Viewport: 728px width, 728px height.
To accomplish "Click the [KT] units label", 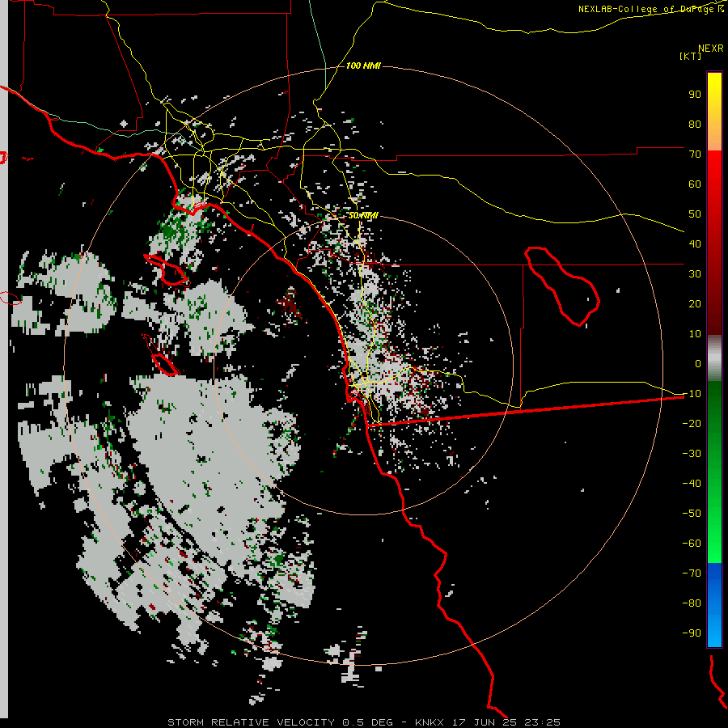I will [x=691, y=56].
